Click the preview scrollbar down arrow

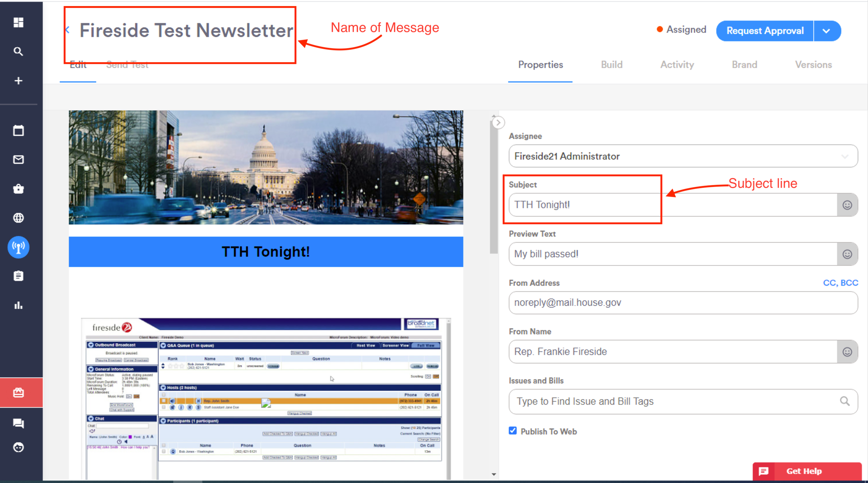click(x=494, y=475)
